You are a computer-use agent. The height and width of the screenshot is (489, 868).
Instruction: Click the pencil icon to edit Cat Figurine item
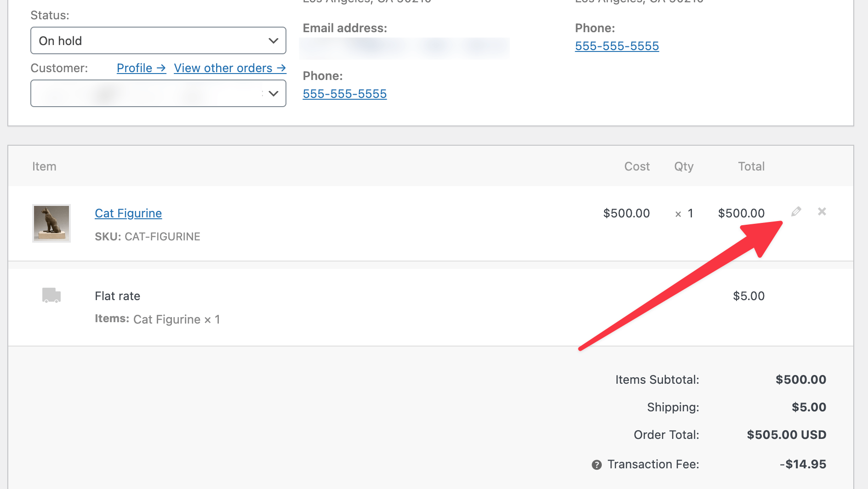pyautogui.click(x=796, y=212)
